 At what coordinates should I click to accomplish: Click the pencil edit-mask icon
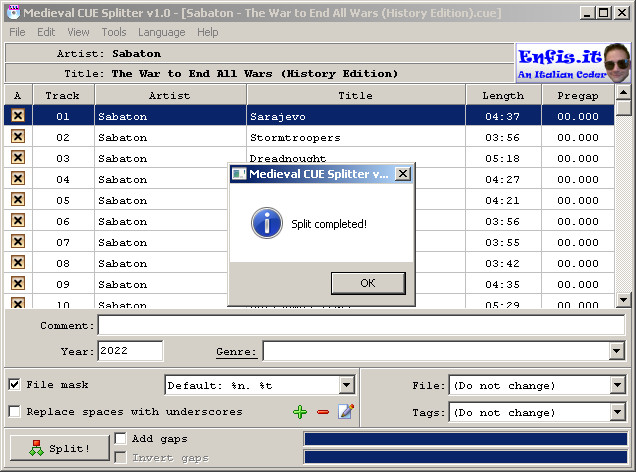point(346,411)
